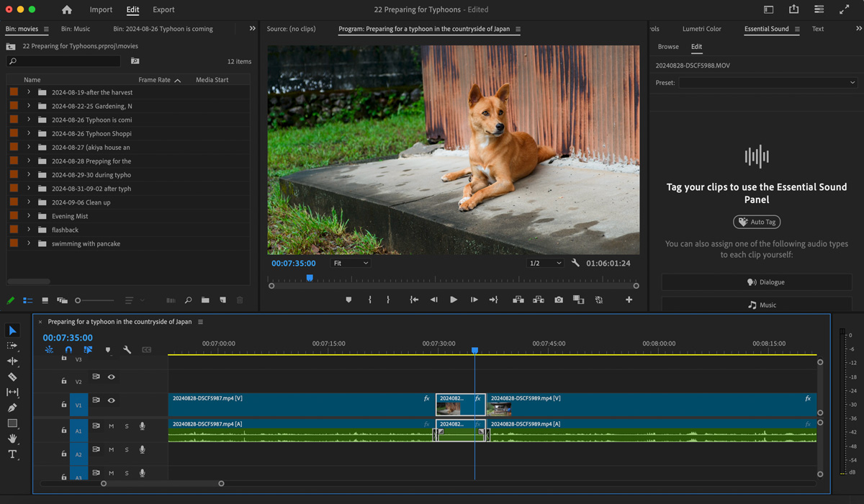Click the Project panel thumbnail zoom slider
This screenshot has height=504, width=864.
(x=78, y=300)
